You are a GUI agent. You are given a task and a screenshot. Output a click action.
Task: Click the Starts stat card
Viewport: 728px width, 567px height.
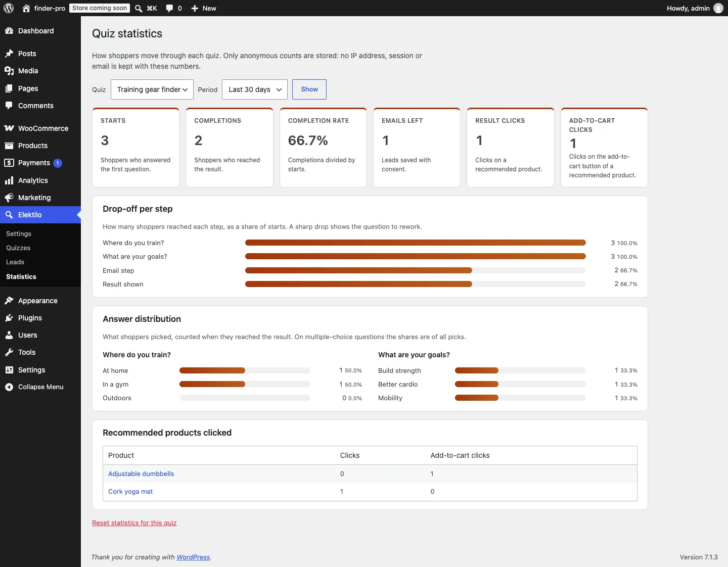click(x=135, y=148)
